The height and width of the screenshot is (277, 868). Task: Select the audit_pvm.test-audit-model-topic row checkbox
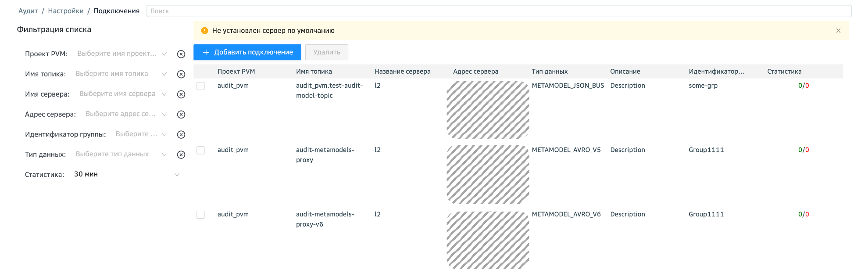tap(200, 86)
